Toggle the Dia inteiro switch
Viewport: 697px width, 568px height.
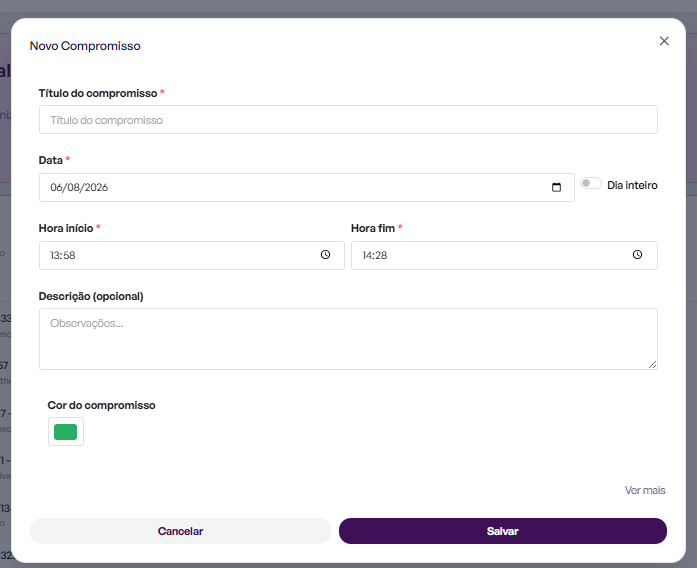tap(591, 183)
